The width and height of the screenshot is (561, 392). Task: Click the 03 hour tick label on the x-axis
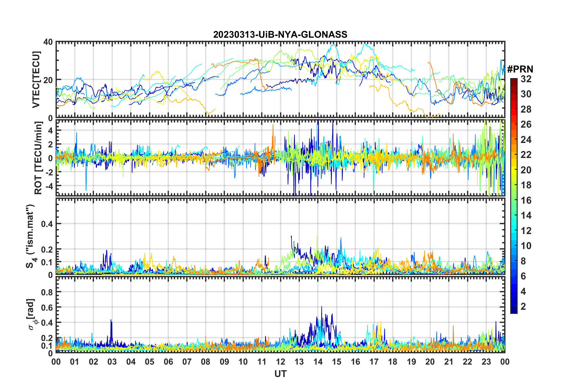112,362
